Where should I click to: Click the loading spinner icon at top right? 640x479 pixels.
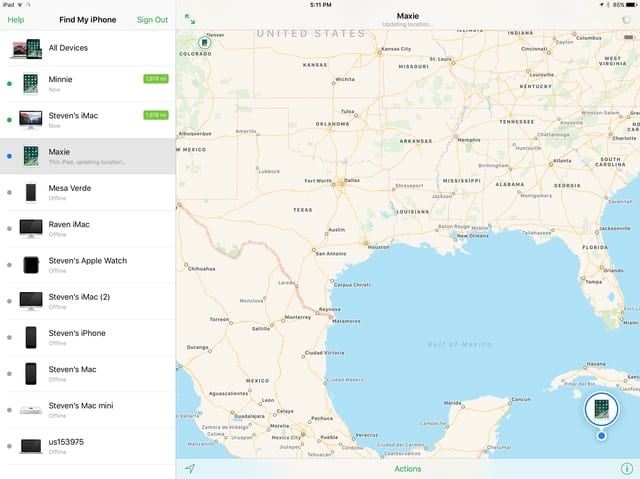tap(626, 19)
